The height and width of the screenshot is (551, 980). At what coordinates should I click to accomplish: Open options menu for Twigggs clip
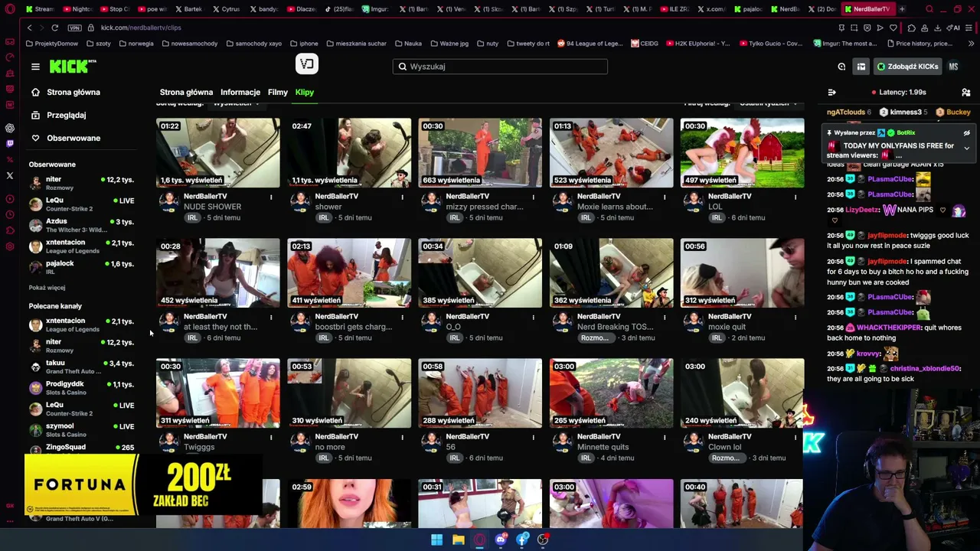[x=271, y=438]
